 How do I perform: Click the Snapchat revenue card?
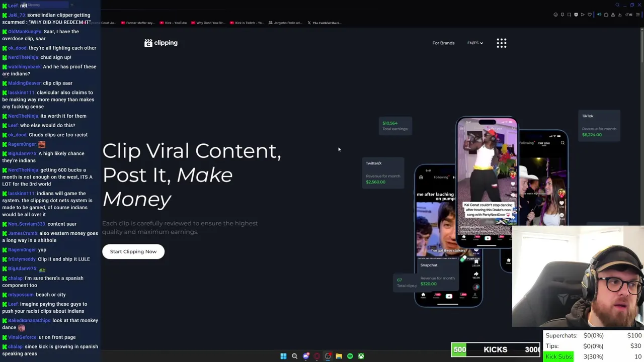437,275
